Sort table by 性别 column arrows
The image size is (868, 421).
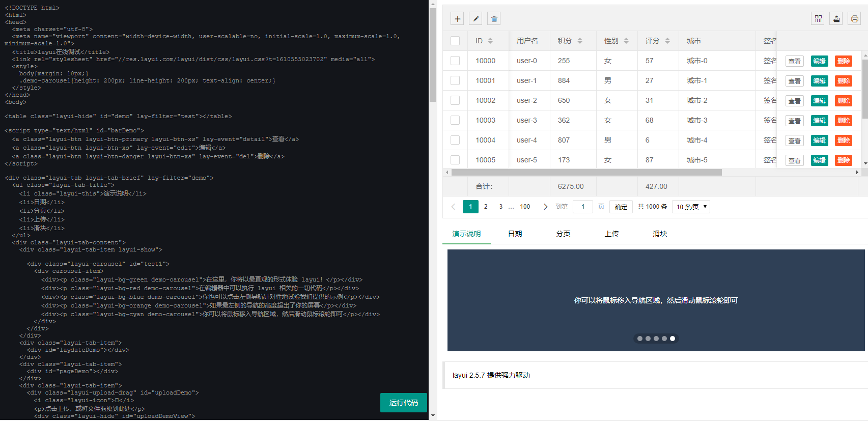[x=626, y=41]
